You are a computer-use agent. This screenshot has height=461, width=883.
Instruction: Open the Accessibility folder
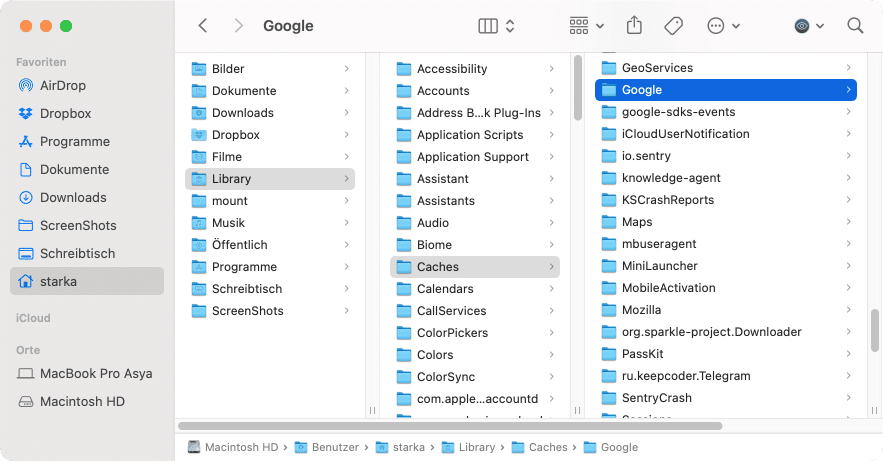coord(475,69)
